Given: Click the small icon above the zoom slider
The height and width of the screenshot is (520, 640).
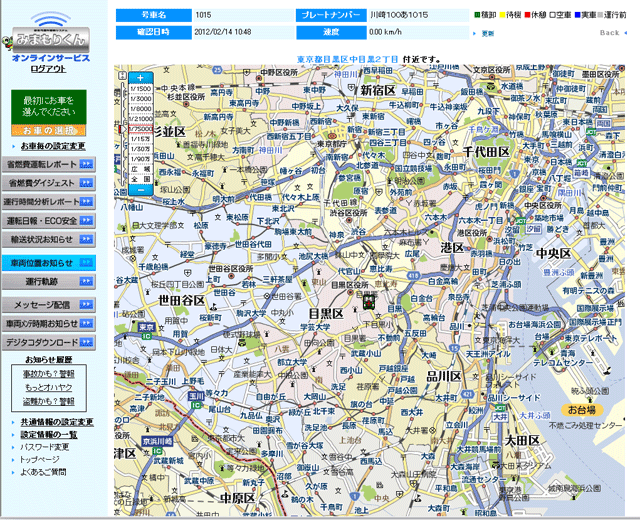Looking at the screenshot, I should coord(122,76).
